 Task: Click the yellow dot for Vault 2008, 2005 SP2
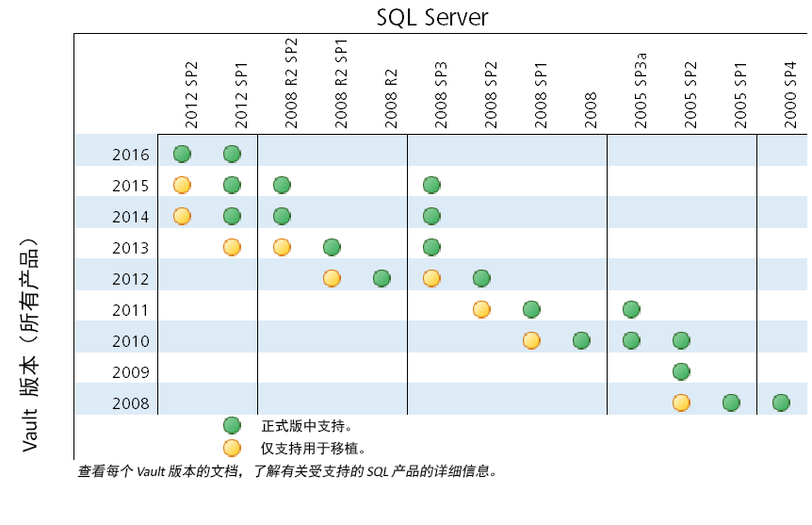[681, 402]
